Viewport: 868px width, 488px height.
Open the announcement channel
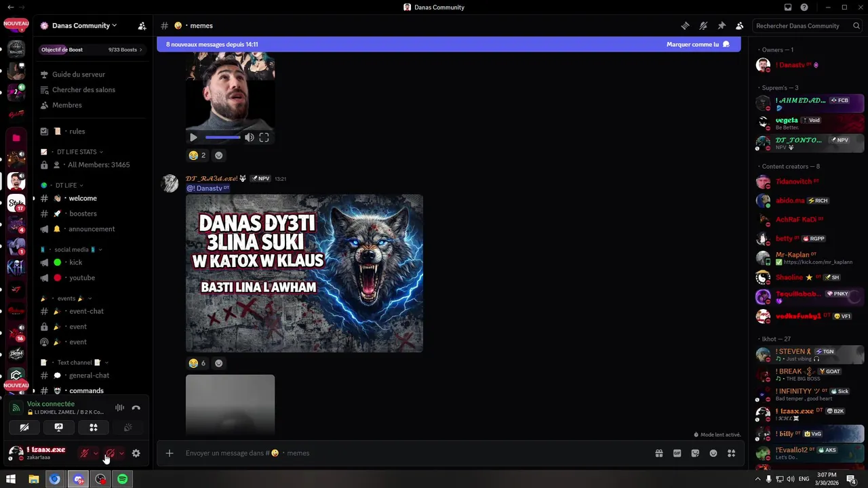pos(93,229)
